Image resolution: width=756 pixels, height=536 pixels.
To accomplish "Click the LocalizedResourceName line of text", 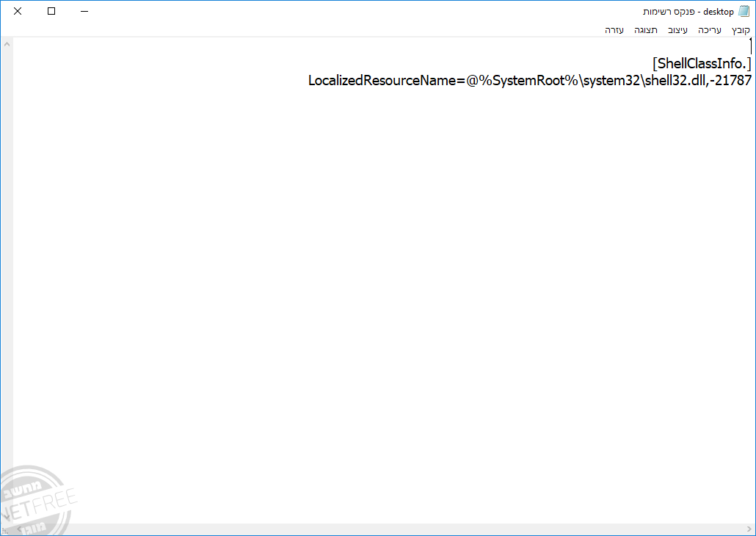I will (530, 80).
